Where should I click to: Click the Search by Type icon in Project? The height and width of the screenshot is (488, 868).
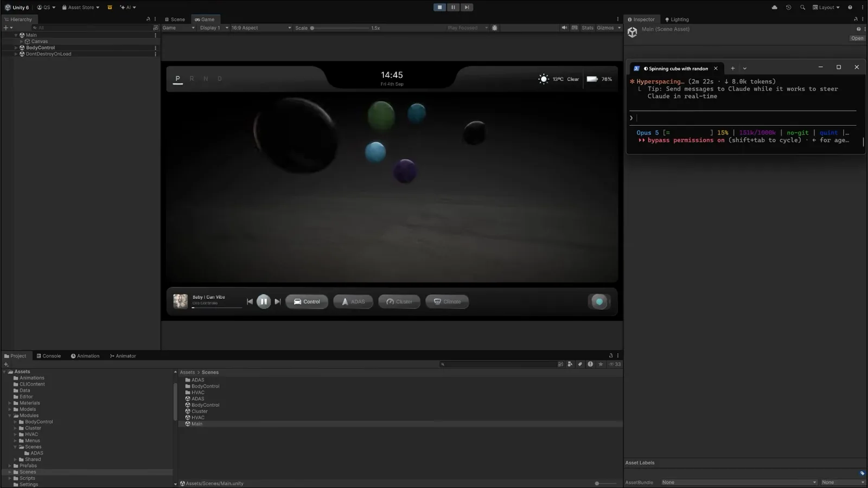tap(570, 364)
